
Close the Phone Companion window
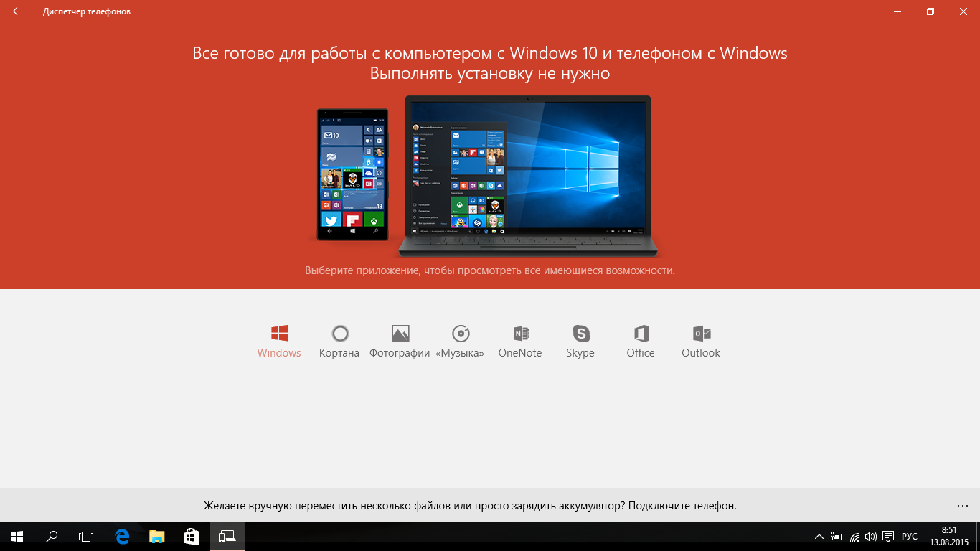coord(963,11)
